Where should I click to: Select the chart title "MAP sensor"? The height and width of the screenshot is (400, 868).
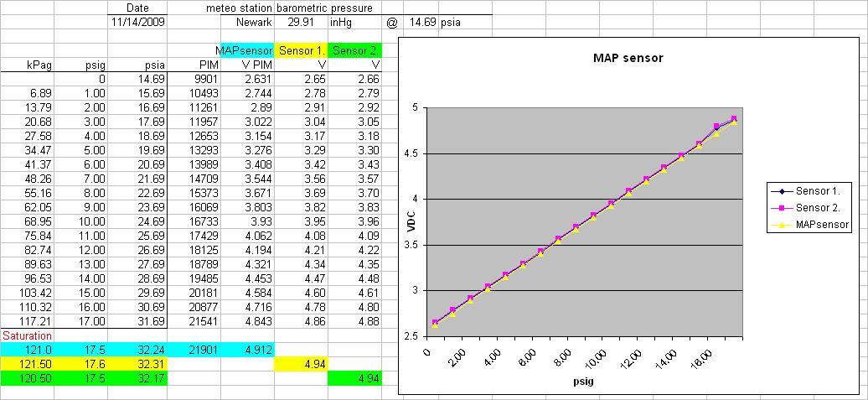pyautogui.click(x=628, y=58)
